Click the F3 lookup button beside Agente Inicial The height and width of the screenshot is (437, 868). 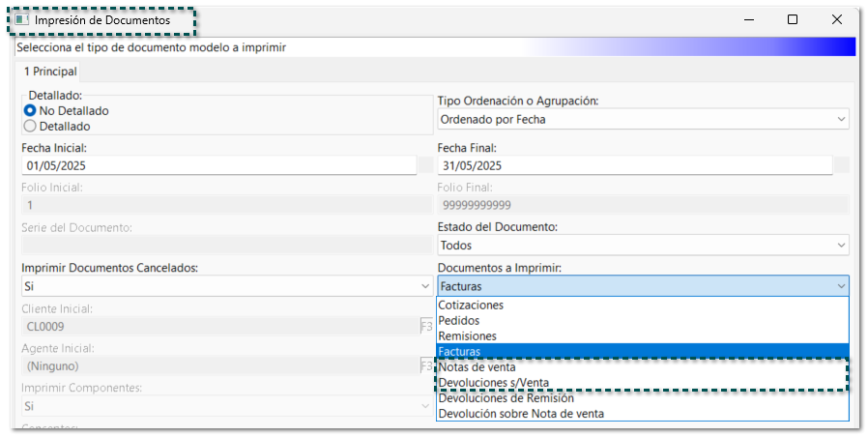[425, 366]
